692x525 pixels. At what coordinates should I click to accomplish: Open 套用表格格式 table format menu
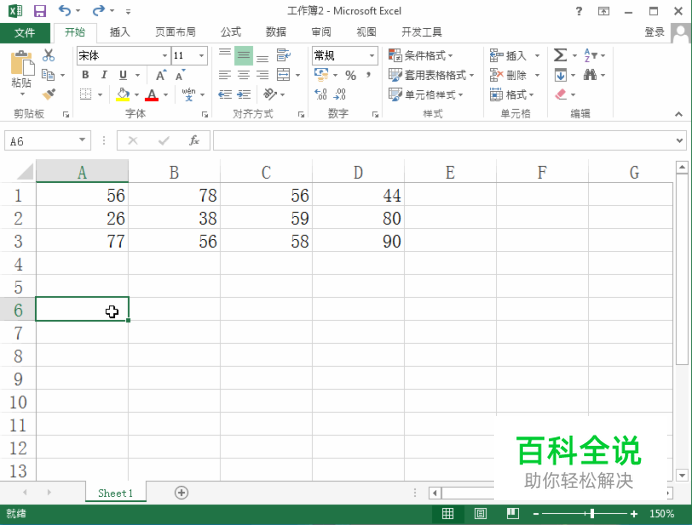pos(431,75)
